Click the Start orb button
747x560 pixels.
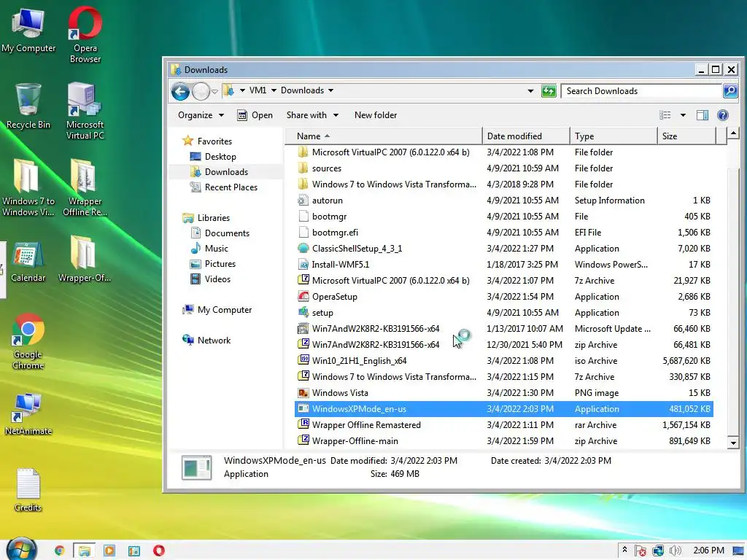coord(21,550)
